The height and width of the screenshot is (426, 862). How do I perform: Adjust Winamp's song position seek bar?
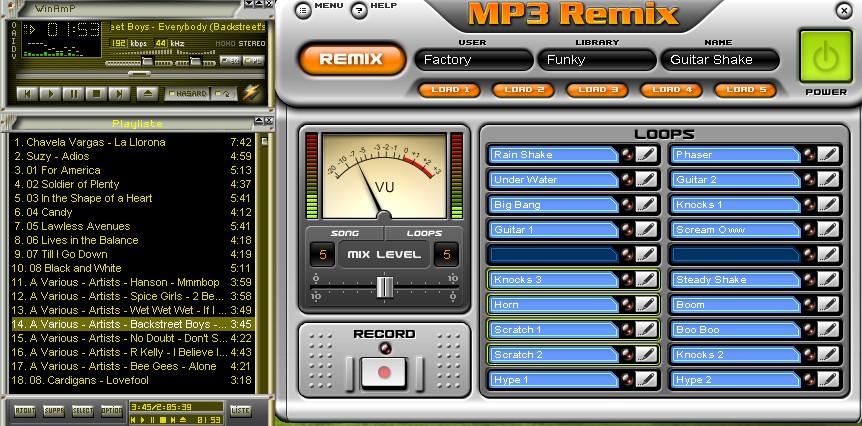[x=140, y=74]
